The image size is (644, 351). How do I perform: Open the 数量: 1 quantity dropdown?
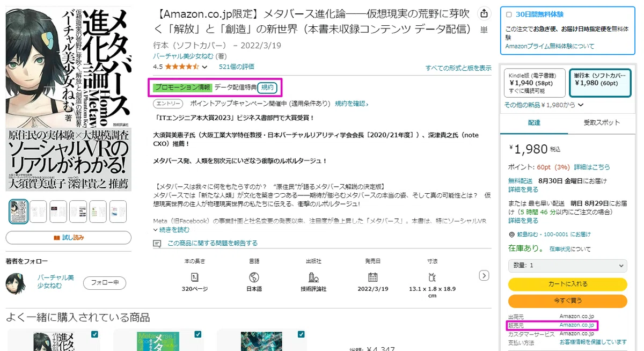[567, 265]
